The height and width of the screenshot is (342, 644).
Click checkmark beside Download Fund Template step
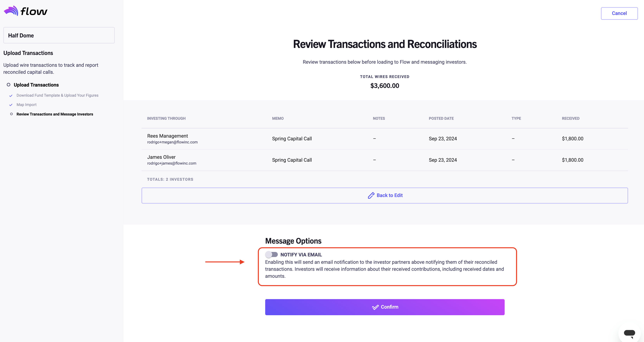(x=11, y=96)
